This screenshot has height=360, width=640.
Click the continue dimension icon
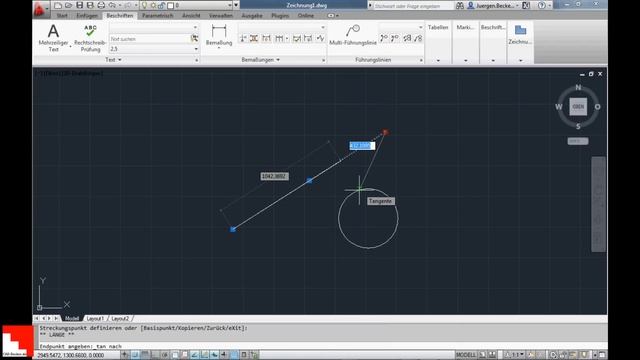(x=279, y=38)
